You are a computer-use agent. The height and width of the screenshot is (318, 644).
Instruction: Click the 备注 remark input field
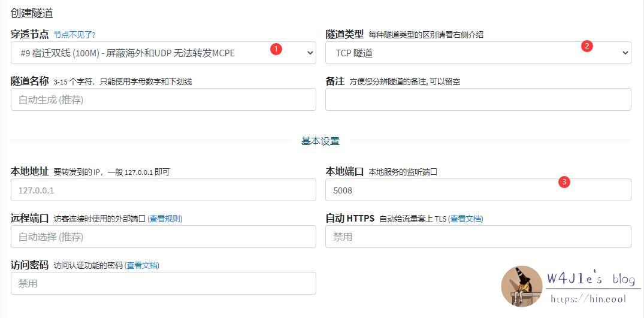[477, 99]
